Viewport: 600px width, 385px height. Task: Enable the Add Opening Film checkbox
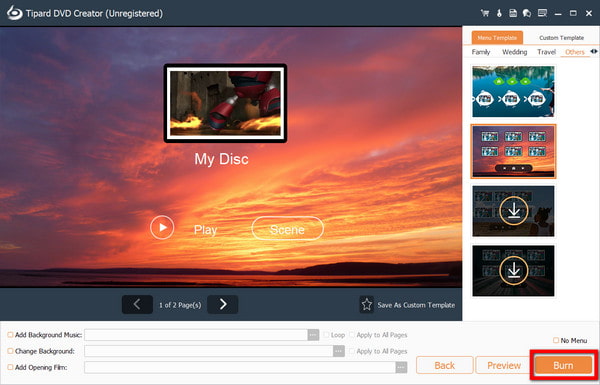click(10, 367)
